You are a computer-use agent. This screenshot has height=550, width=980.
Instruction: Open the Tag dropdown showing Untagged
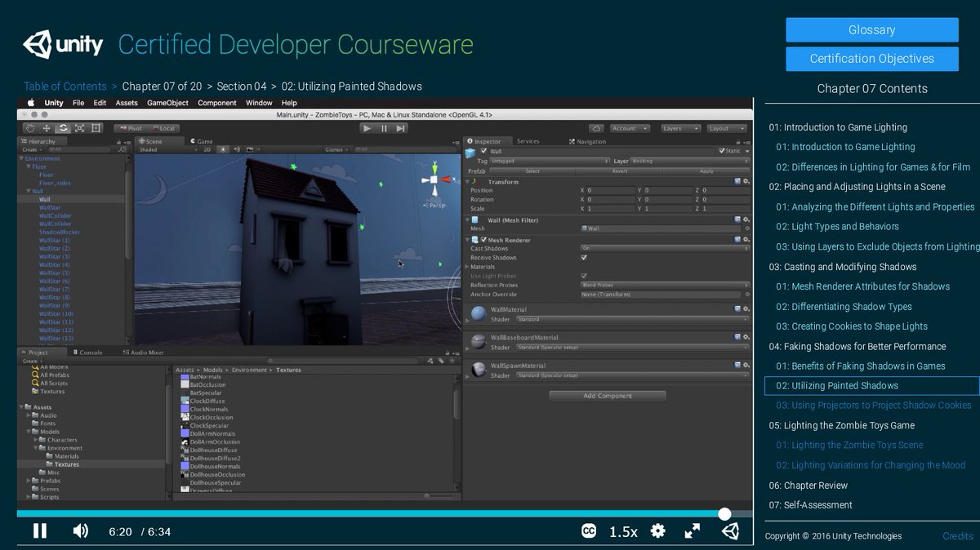pos(549,161)
